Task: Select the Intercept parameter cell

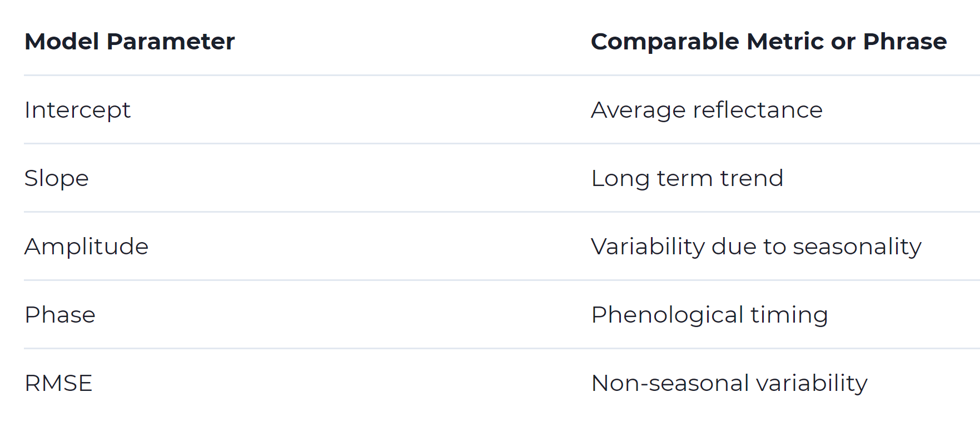Action: pos(77,110)
